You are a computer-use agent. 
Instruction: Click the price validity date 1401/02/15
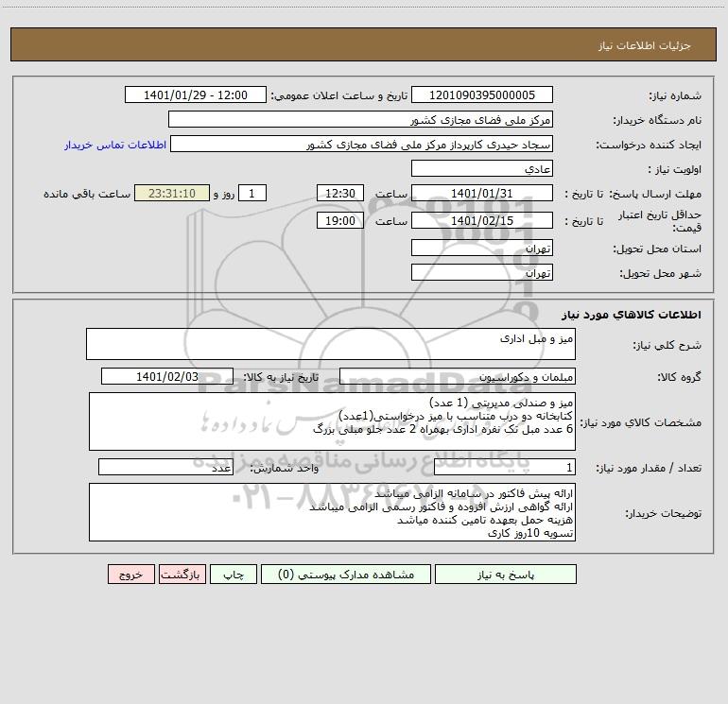tap(482, 220)
